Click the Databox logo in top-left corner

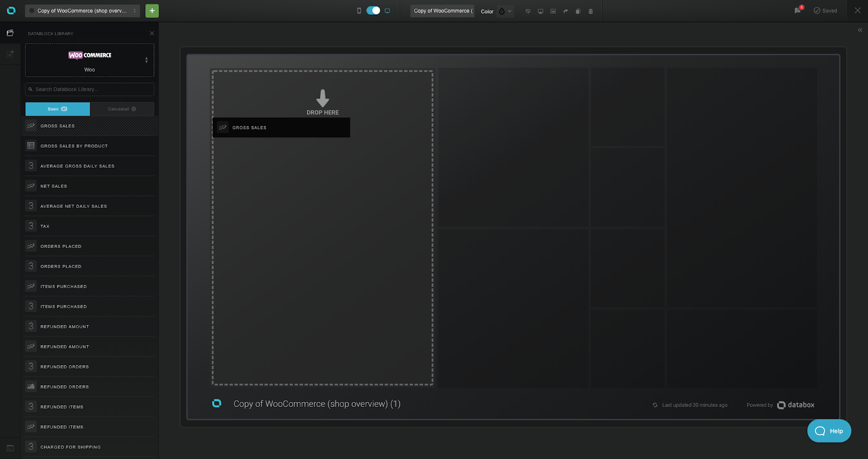(11, 10)
